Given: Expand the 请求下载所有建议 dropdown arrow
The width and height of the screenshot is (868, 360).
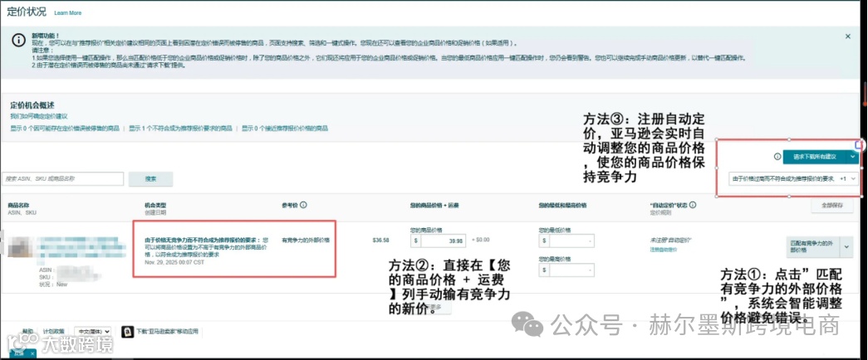Looking at the screenshot, I should [x=853, y=157].
